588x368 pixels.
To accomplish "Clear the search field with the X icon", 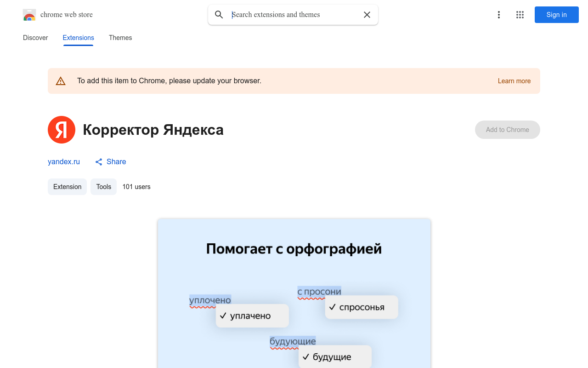I will point(367,15).
